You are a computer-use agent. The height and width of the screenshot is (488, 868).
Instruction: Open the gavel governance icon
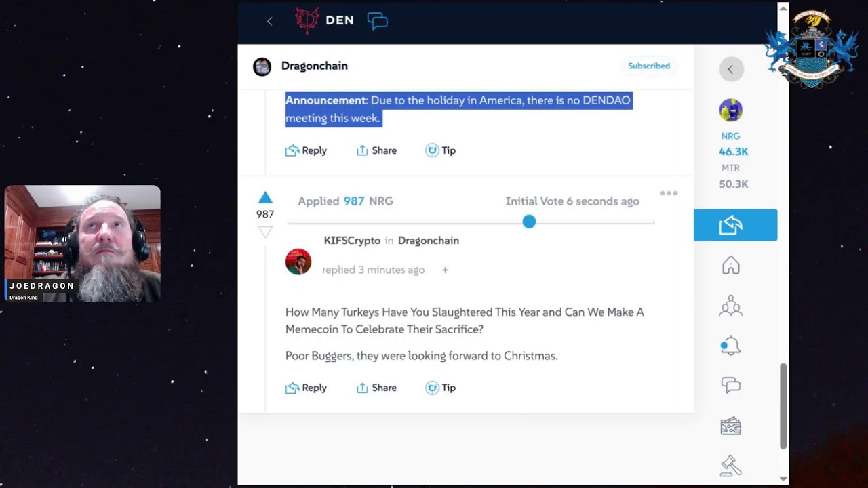pyautogui.click(x=731, y=466)
